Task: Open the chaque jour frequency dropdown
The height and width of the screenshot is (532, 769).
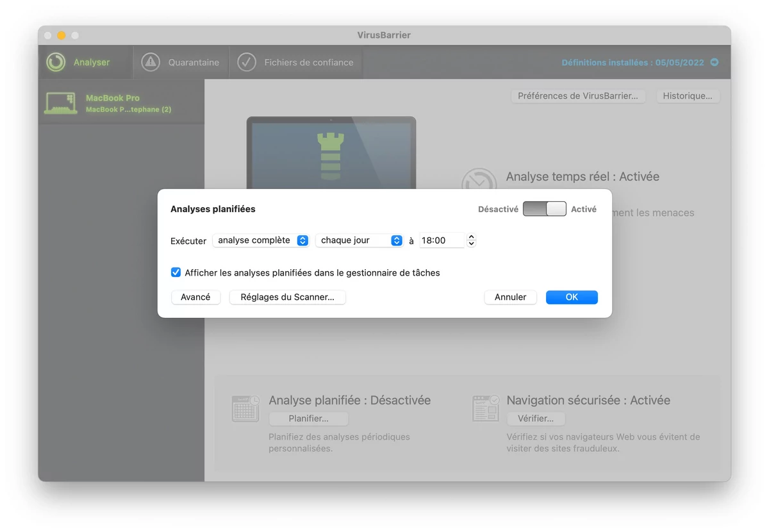Action: [x=359, y=240]
